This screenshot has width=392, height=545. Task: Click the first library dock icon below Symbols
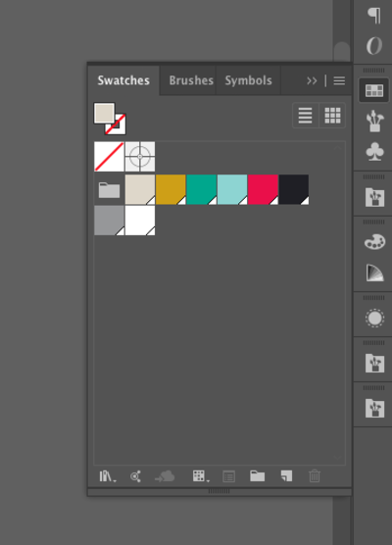(x=374, y=197)
